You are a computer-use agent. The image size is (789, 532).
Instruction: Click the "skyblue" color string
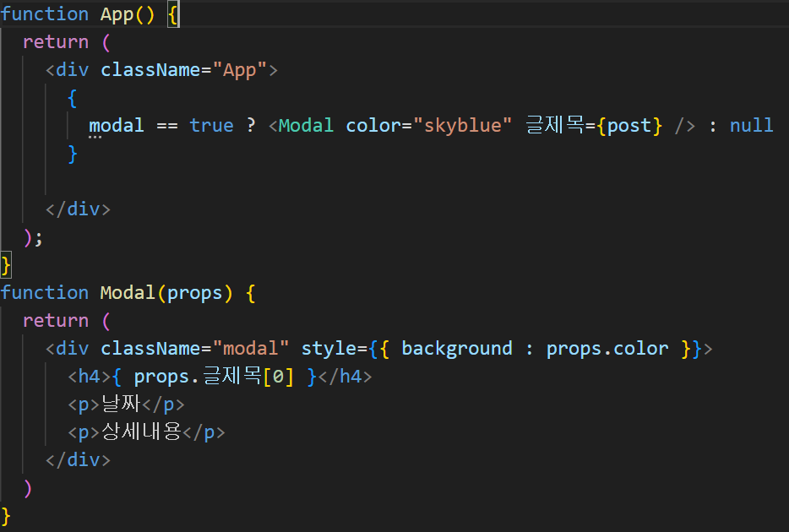click(462, 126)
